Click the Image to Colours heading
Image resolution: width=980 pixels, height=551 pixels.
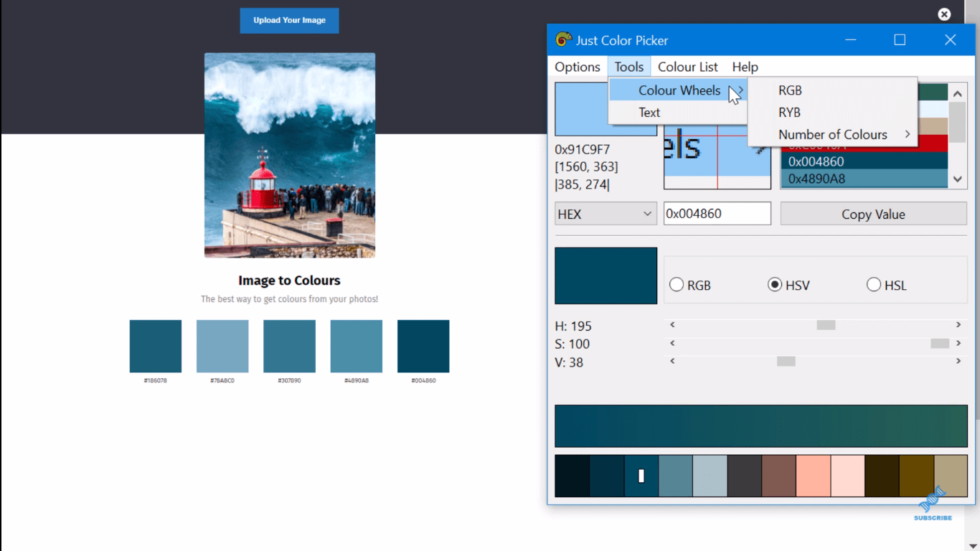click(x=289, y=281)
